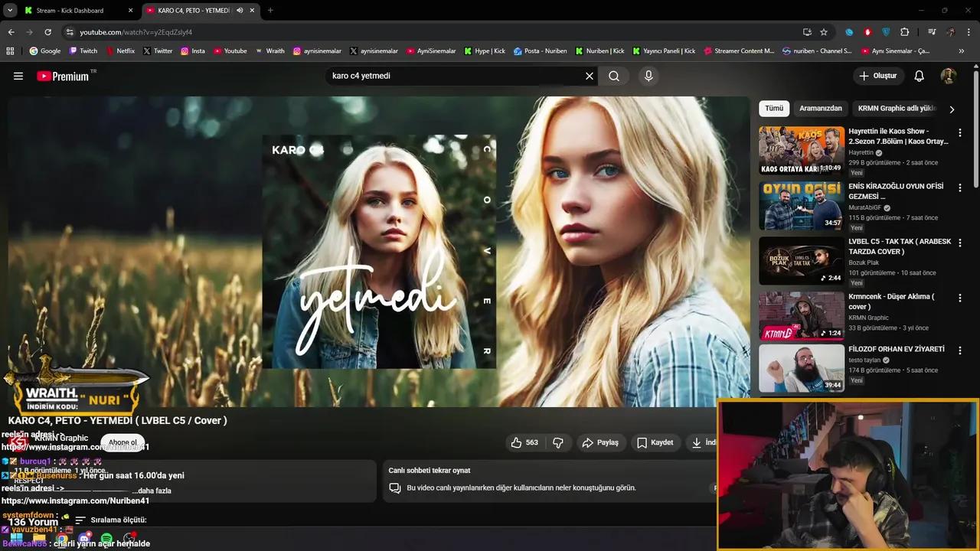Screen dimensions: 980x551
Task: Click the voice search microphone icon
Action: [648, 76]
